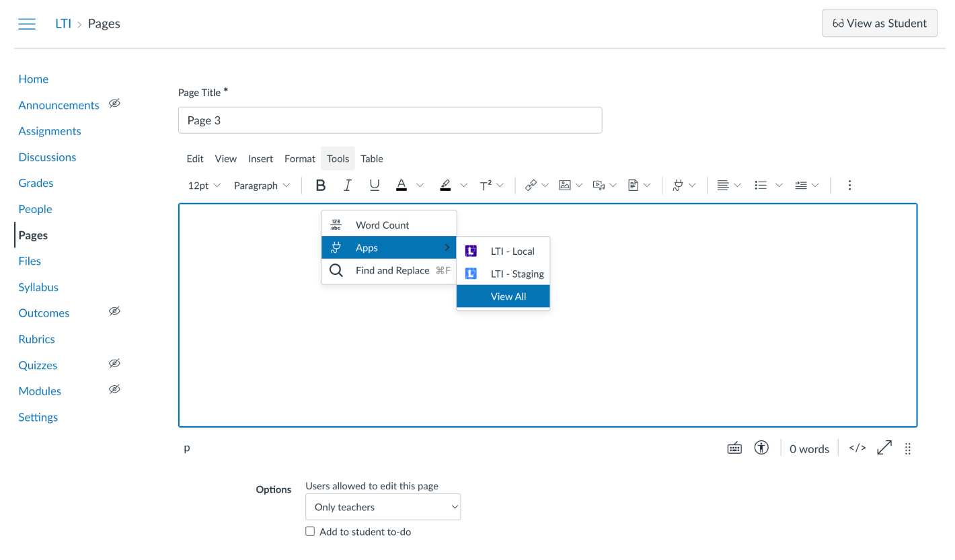Click the text alignment icon

click(723, 186)
